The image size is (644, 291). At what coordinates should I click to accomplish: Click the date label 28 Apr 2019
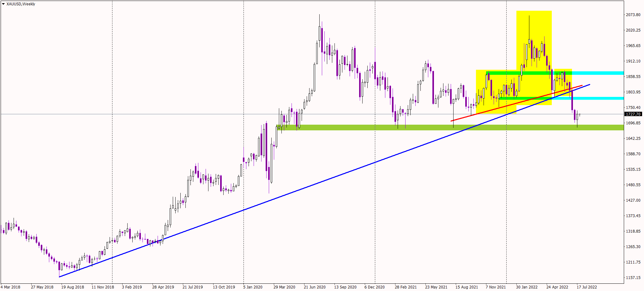coord(163,287)
